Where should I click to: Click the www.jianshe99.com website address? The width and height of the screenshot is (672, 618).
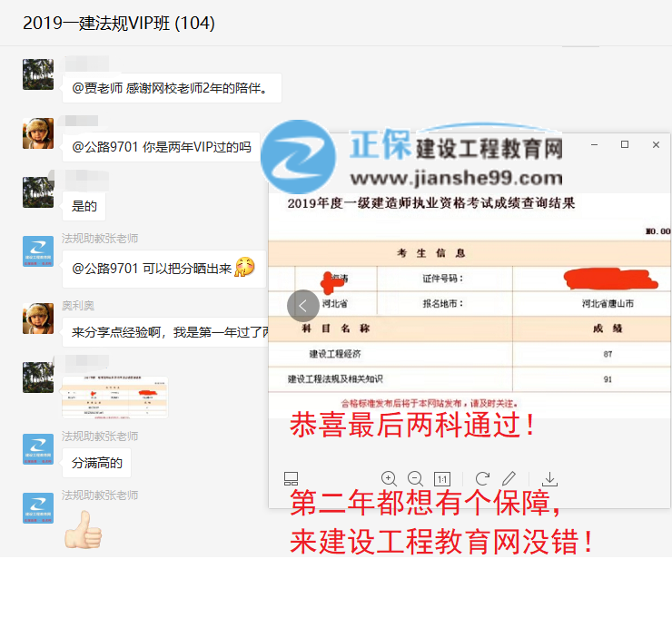pyautogui.click(x=456, y=178)
